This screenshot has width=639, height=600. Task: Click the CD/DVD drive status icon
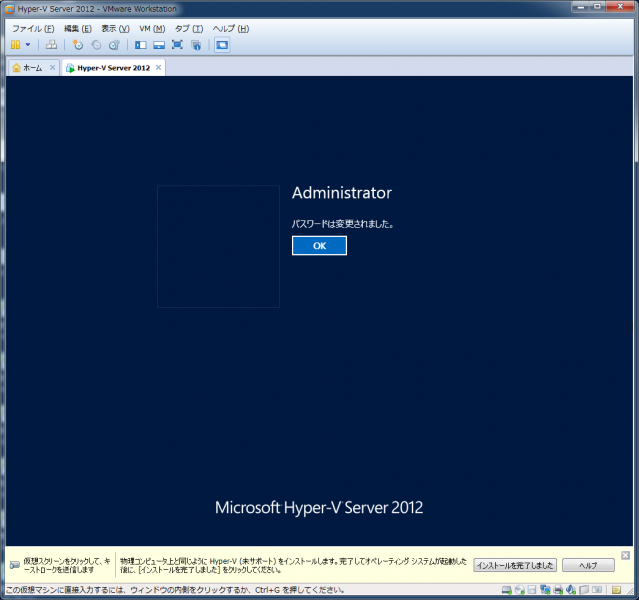[x=520, y=590]
